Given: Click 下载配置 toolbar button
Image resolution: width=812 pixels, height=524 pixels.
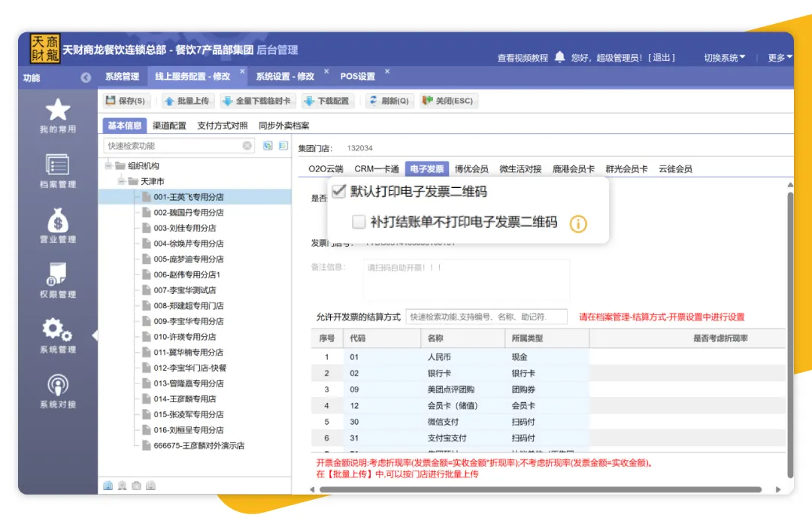Looking at the screenshot, I should (x=327, y=101).
